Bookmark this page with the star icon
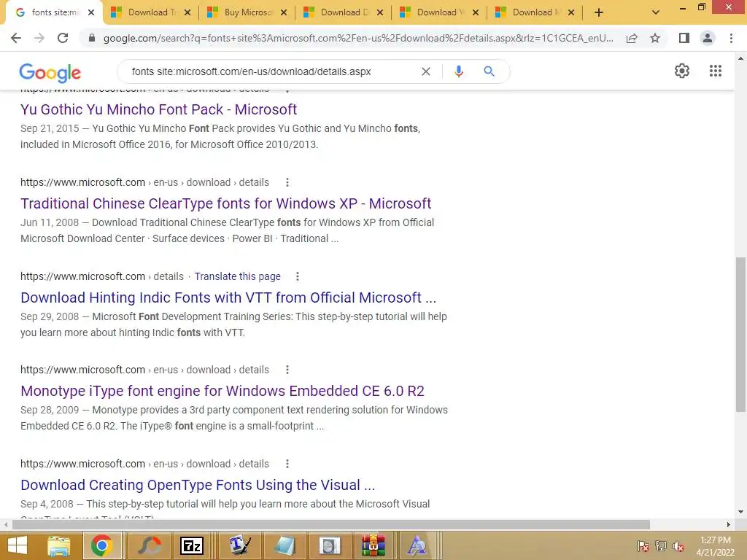The image size is (747, 560). [x=655, y=38]
